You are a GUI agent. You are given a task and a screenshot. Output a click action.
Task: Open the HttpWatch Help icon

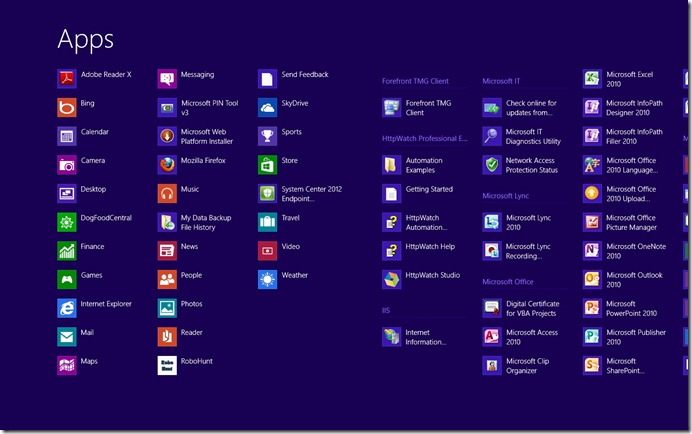pos(391,251)
